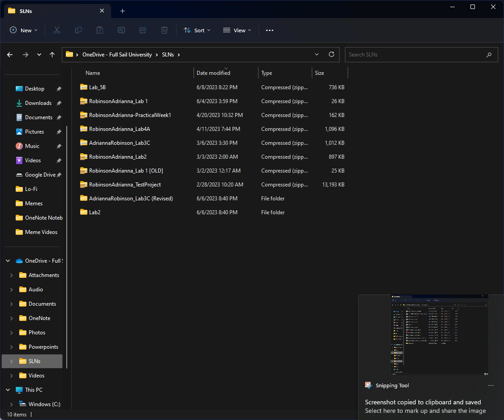Open recent locations dropdown arrow

[x=39, y=55]
